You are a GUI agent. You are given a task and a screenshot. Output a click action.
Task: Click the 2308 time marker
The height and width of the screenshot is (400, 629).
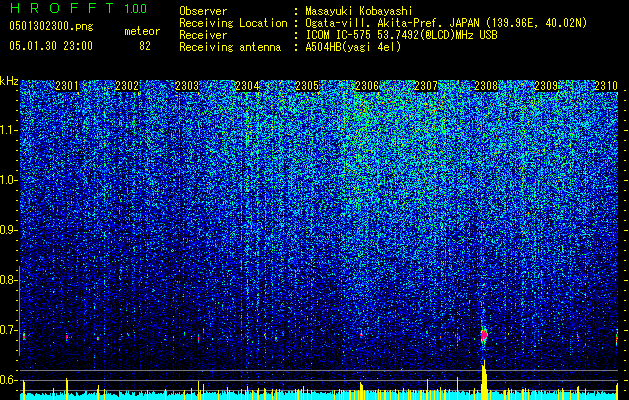(486, 85)
